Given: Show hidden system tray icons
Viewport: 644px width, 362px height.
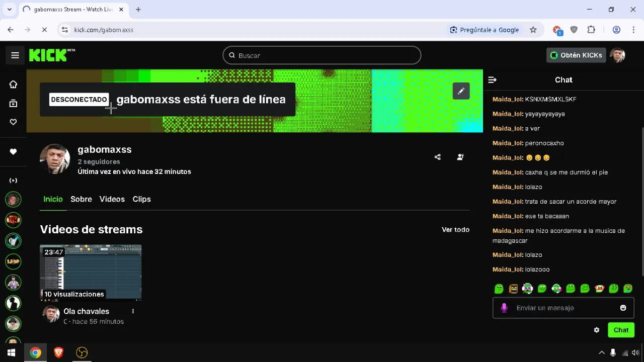Looking at the screenshot, I should coord(602,352).
